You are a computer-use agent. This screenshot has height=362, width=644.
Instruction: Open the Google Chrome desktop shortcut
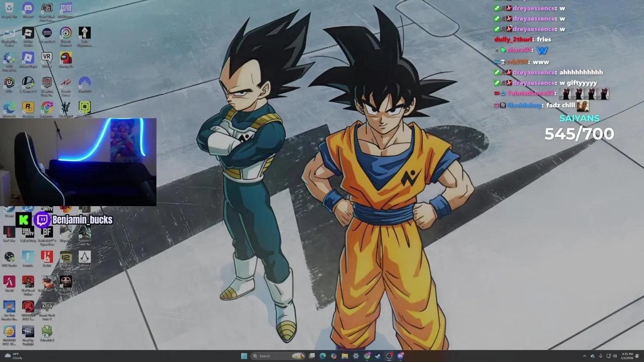pyautogui.click(x=47, y=110)
